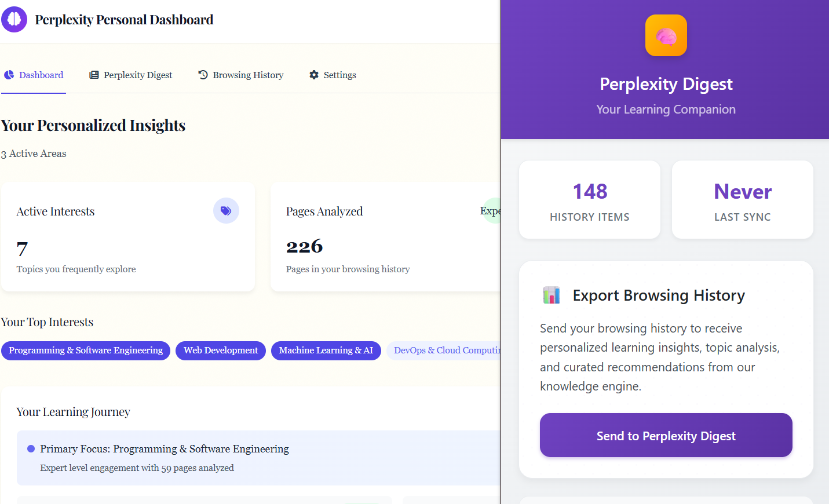The width and height of the screenshot is (829, 504).
Task: Go to the Settings tab
Action: point(333,75)
